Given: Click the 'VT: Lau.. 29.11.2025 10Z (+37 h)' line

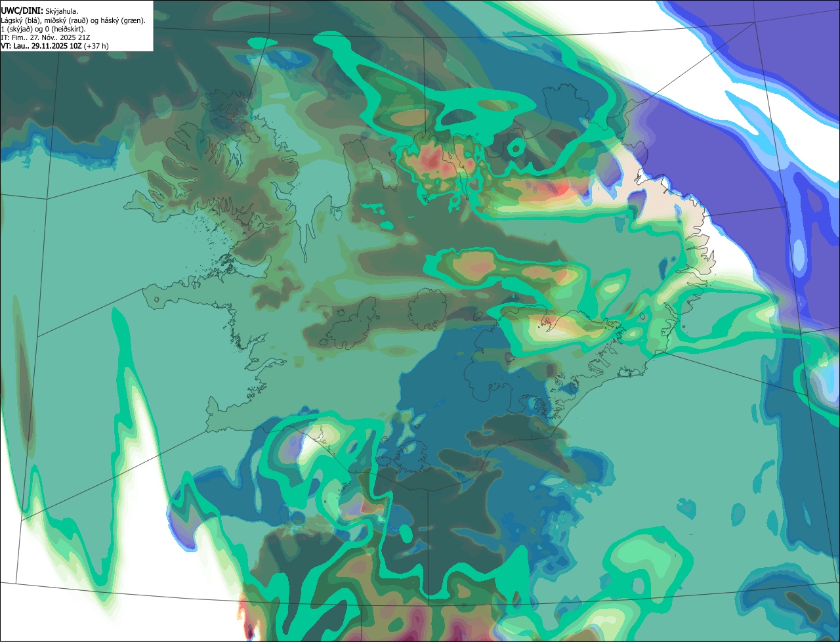Looking at the screenshot, I should point(54,46).
